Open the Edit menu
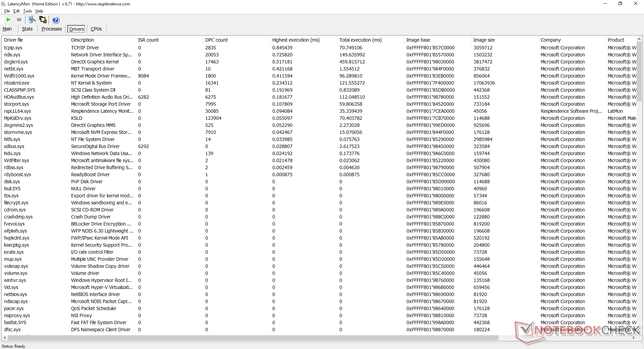Screen dimensions: 644x349 (x=16, y=11)
